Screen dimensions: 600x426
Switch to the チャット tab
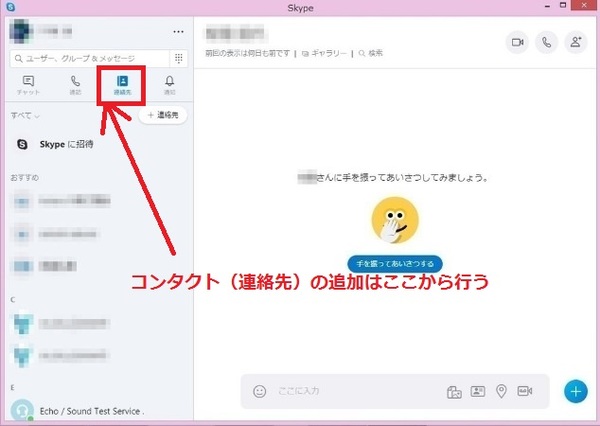click(29, 85)
